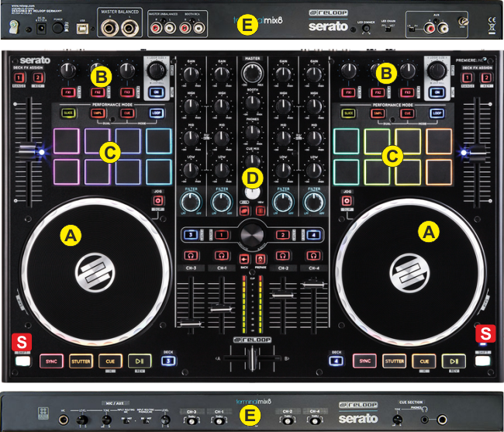
Task: Tap the CH-1 headphone cue button
Action: pos(222,255)
